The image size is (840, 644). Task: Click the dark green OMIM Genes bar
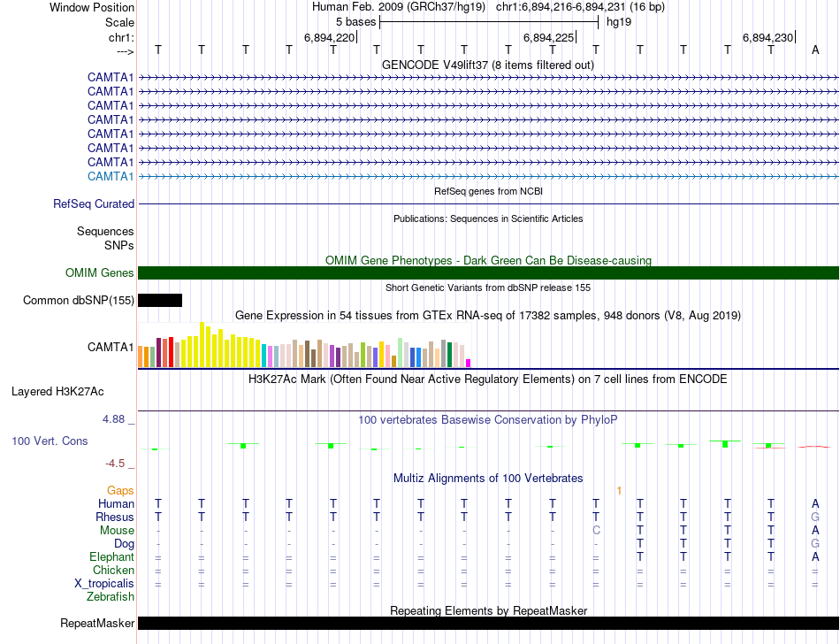(489, 272)
